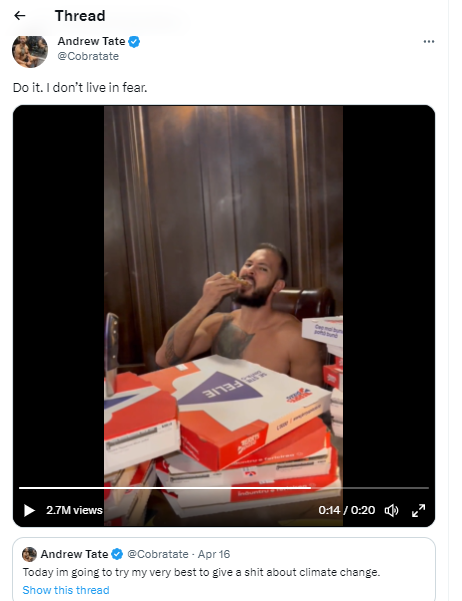Click the @Cobratate handle under the name
Screen dimensions: 462x601
(88, 56)
